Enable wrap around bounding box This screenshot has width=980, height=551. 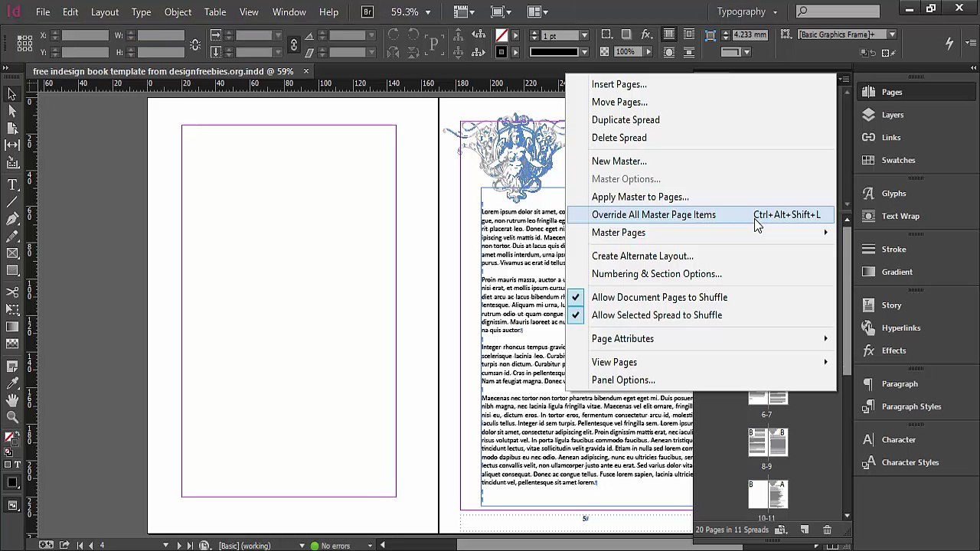(x=689, y=35)
